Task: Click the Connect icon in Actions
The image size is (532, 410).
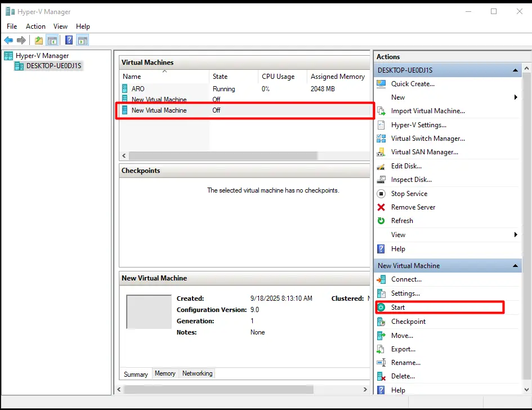Action: tap(381, 279)
